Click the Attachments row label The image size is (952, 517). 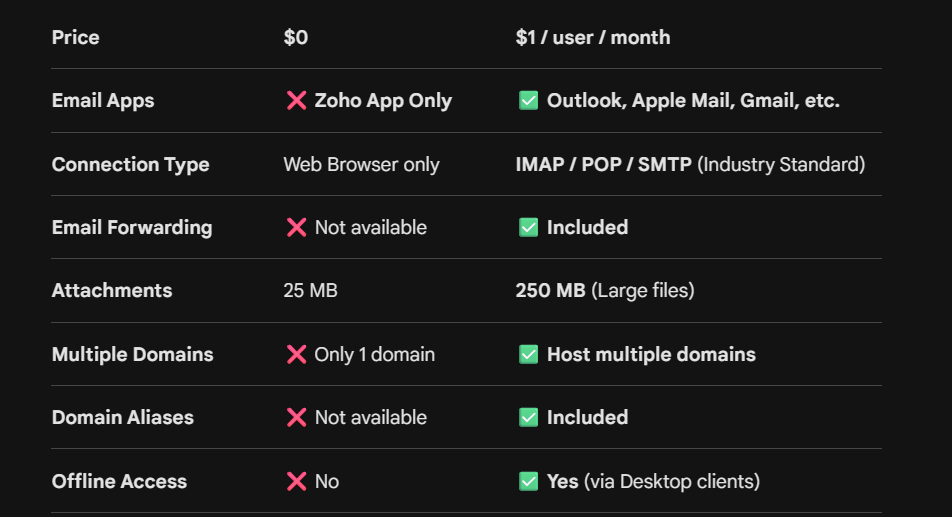(112, 291)
